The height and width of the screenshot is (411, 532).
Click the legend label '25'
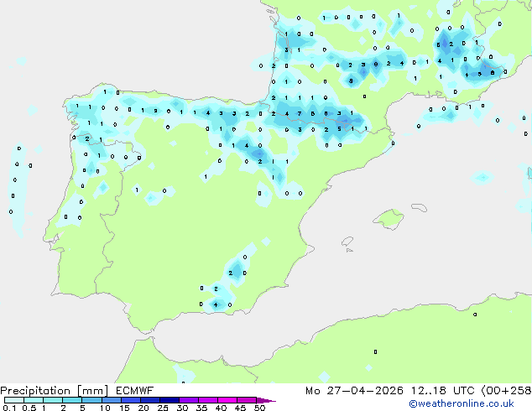point(163,408)
